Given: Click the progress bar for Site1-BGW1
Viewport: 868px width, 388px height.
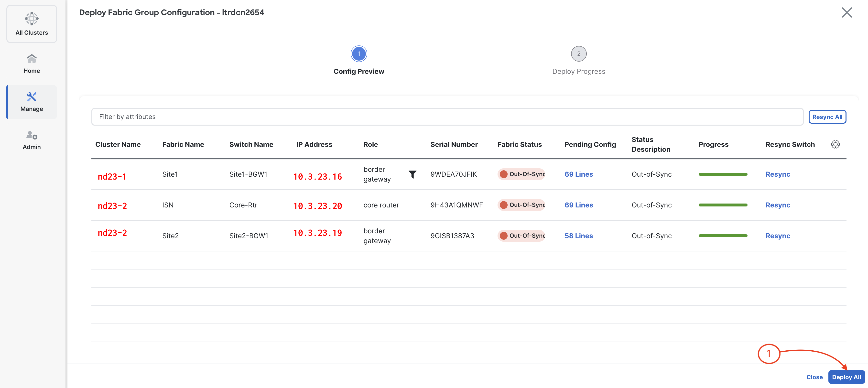Looking at the screenshot, I should (723, 174).
